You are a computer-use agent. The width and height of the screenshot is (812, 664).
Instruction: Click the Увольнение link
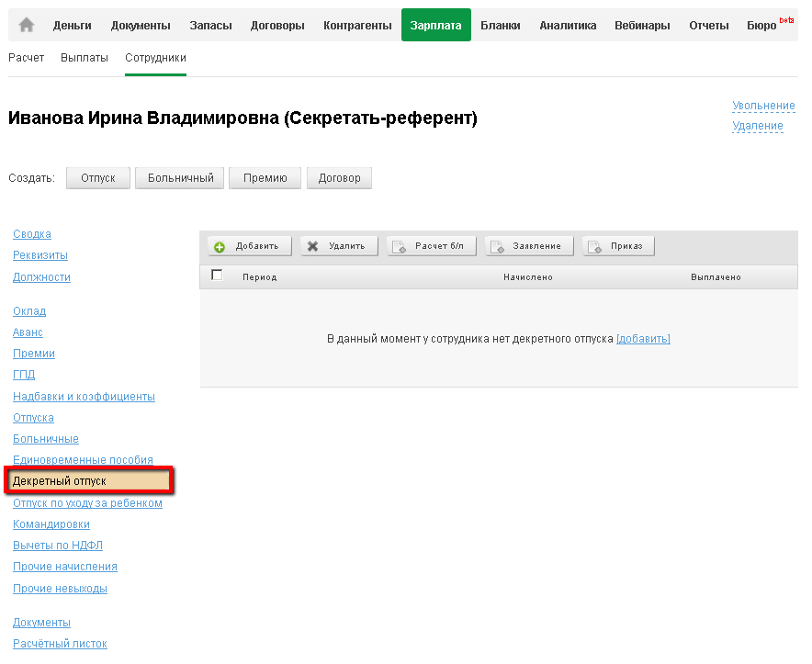[763, 105]
